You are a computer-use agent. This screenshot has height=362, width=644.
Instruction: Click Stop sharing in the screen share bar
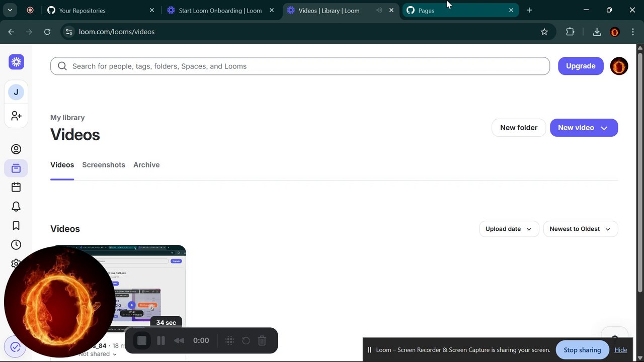pos(582,350)
